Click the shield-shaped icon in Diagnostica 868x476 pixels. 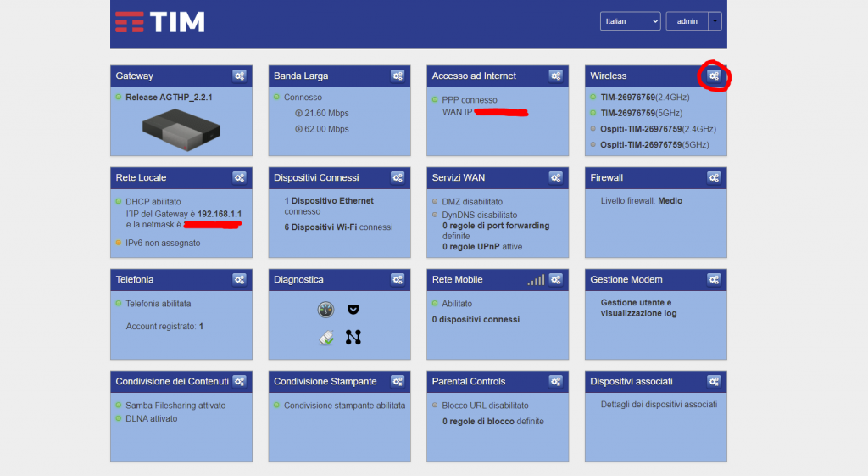[x=353, y=310]
